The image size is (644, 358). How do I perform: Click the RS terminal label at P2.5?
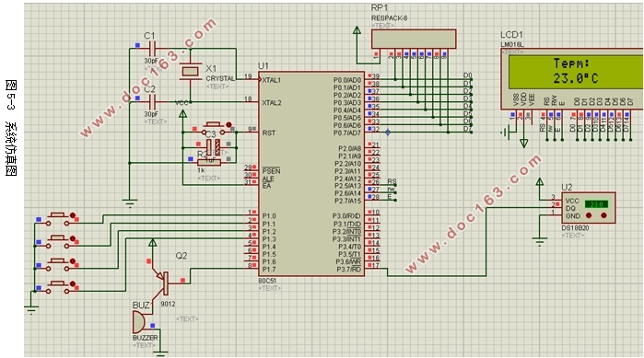392,181
